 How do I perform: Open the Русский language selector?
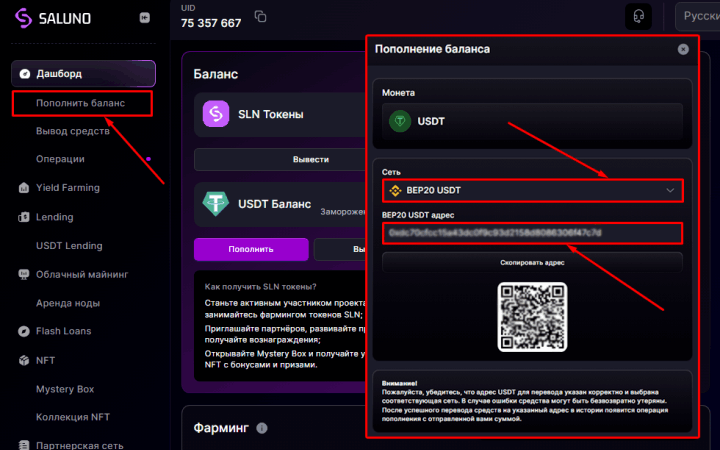(x=698, y=17)
